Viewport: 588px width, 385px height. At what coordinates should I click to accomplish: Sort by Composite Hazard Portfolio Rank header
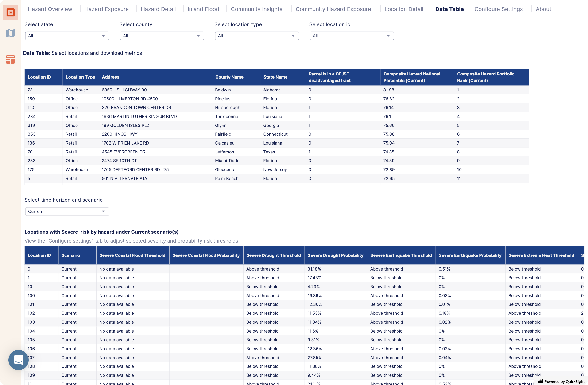(491, 77)
